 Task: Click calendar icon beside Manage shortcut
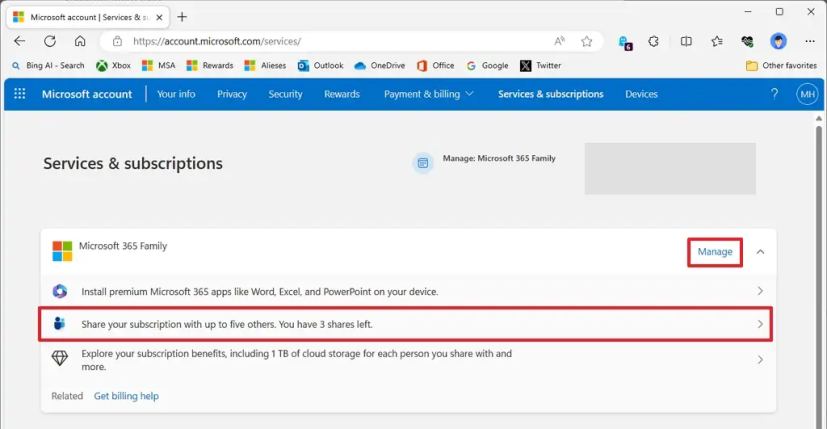[x=422, y=163]
